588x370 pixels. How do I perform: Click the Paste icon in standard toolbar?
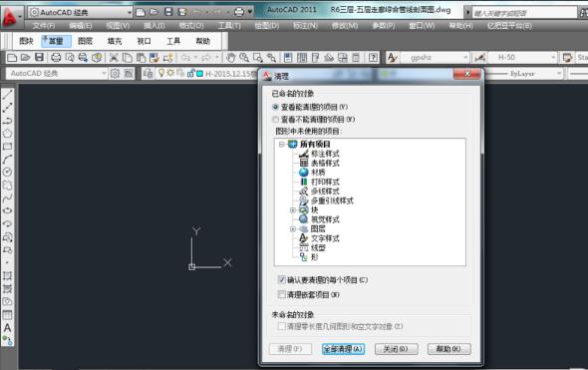coord(141,58)
